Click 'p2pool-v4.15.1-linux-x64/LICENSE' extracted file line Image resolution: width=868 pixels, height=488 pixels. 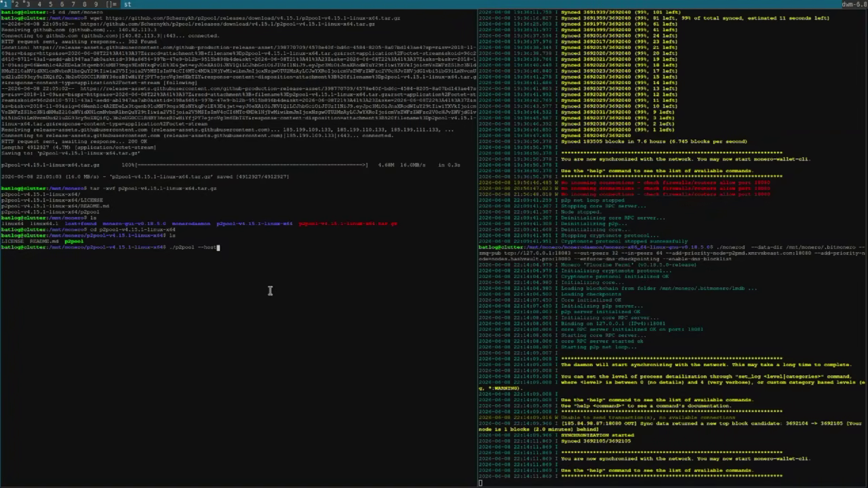point(52,200)
